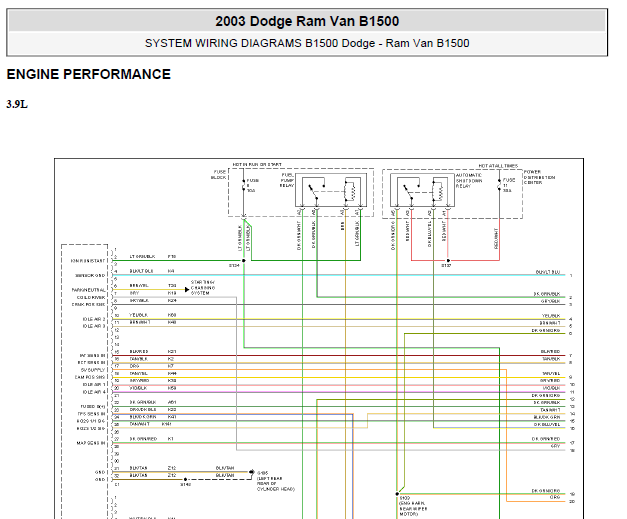The image size is (627, 519).
Task: Click the "PARK/NEUTRAL" pin label
Action: point(89,290)
